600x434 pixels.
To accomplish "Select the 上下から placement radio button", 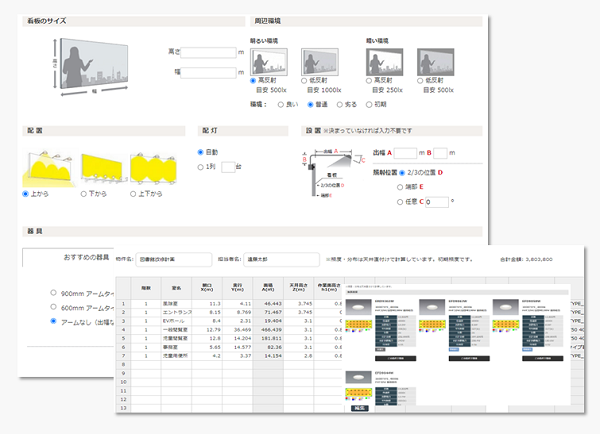I will click(x=131, y=193).
